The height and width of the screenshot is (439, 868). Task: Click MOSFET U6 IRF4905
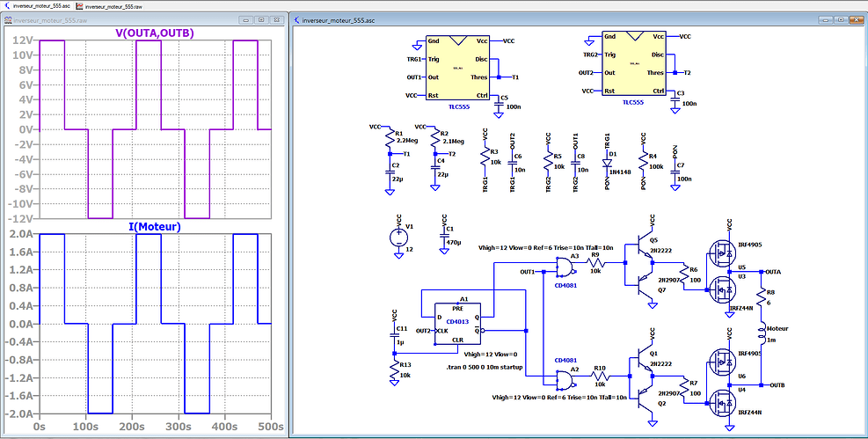722,362
